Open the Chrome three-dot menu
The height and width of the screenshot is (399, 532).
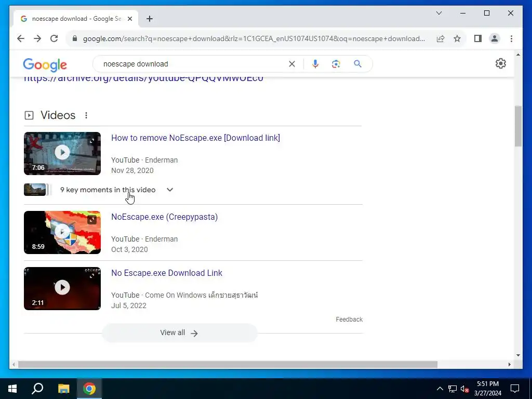[511, 38]
